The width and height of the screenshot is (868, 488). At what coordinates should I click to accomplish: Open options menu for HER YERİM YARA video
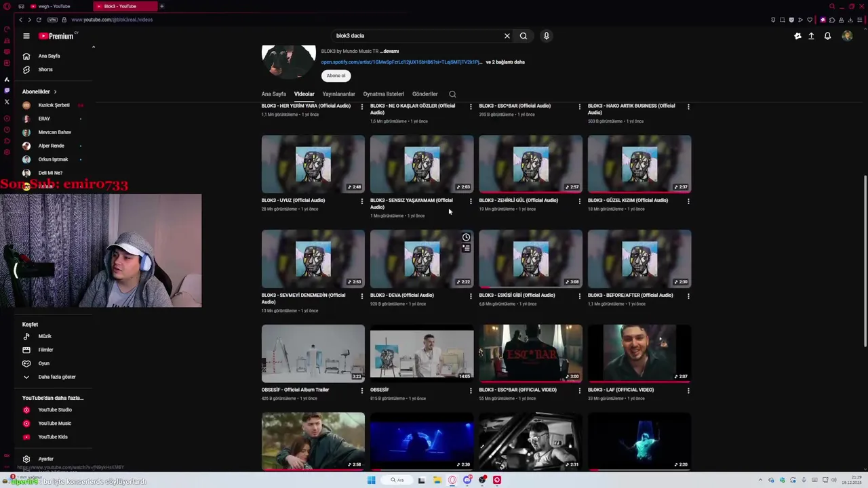361,106
